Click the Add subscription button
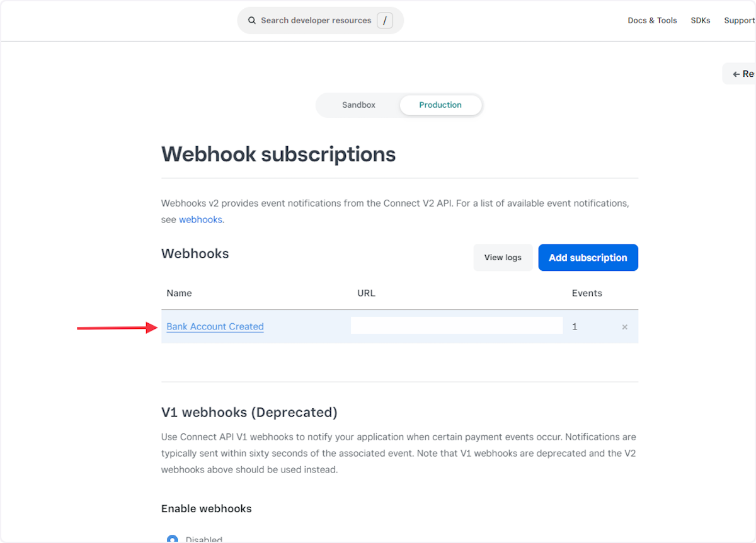Viewport: 756px width, 543px height. (x=588, y=257)
